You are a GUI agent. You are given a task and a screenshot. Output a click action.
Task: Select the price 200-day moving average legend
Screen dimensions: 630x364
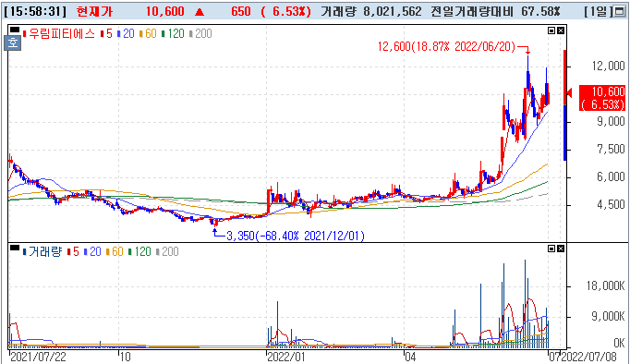point(200,34)
